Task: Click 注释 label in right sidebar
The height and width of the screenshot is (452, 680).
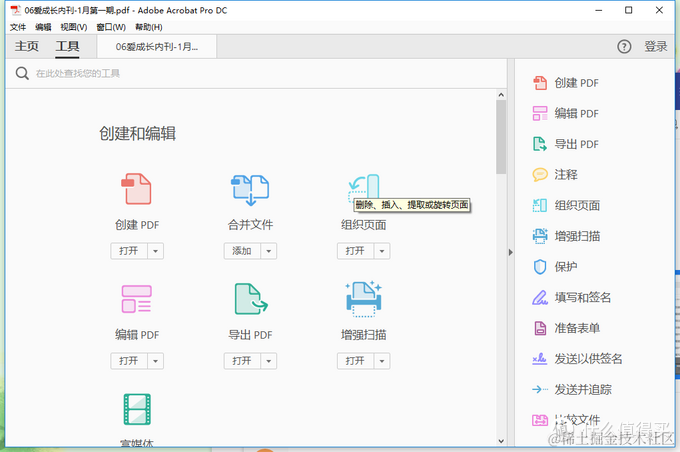Action: point(566,175)
